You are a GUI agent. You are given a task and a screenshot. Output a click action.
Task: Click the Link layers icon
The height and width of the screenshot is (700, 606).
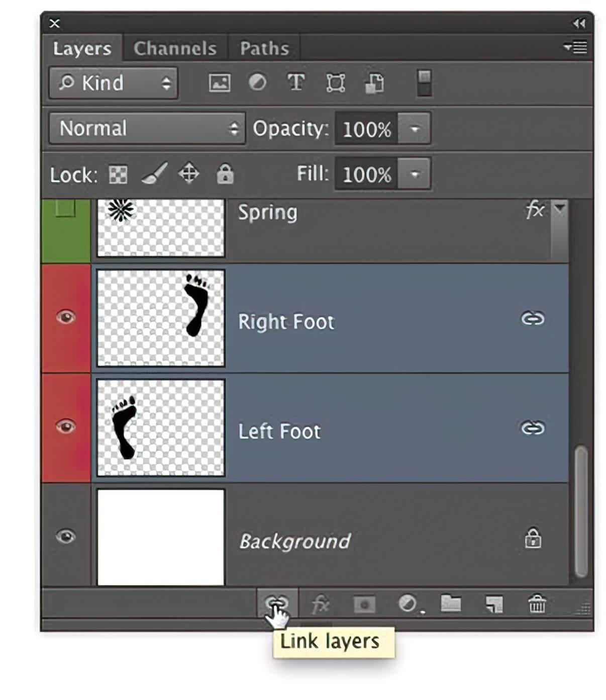pos(277,603)
